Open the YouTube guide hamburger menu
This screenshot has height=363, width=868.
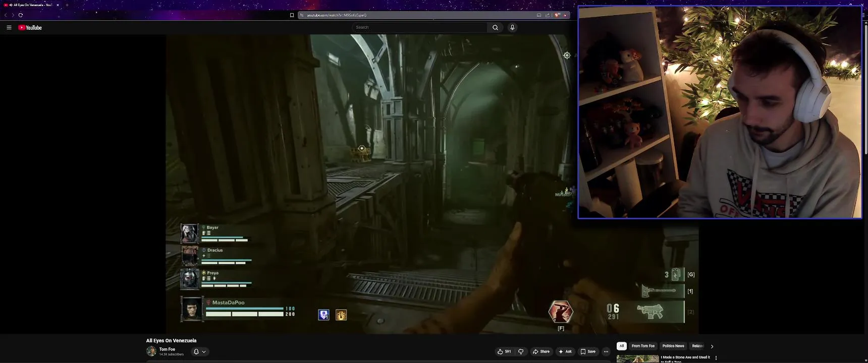click(x=9, y=28)
